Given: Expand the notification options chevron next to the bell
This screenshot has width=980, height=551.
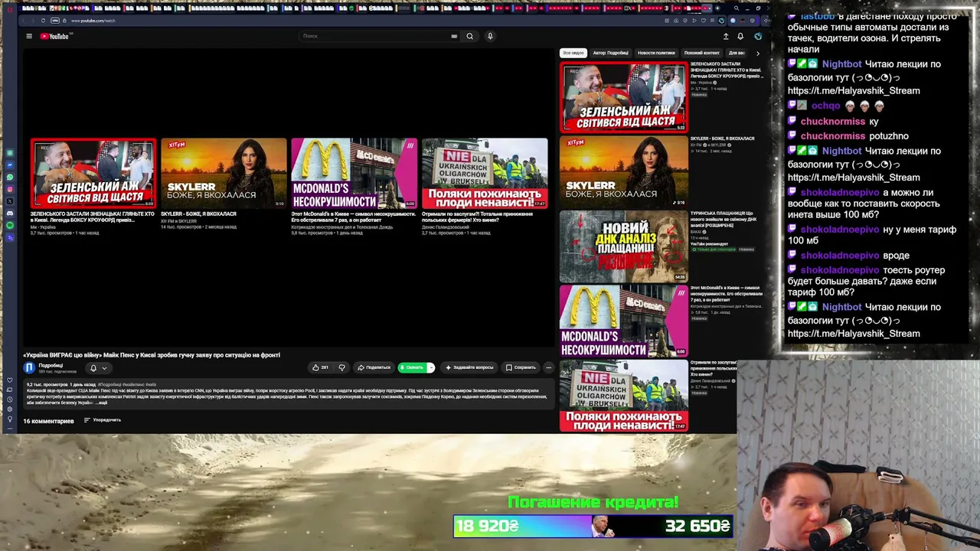Looking at the screenshot, I should coord(104,368).
